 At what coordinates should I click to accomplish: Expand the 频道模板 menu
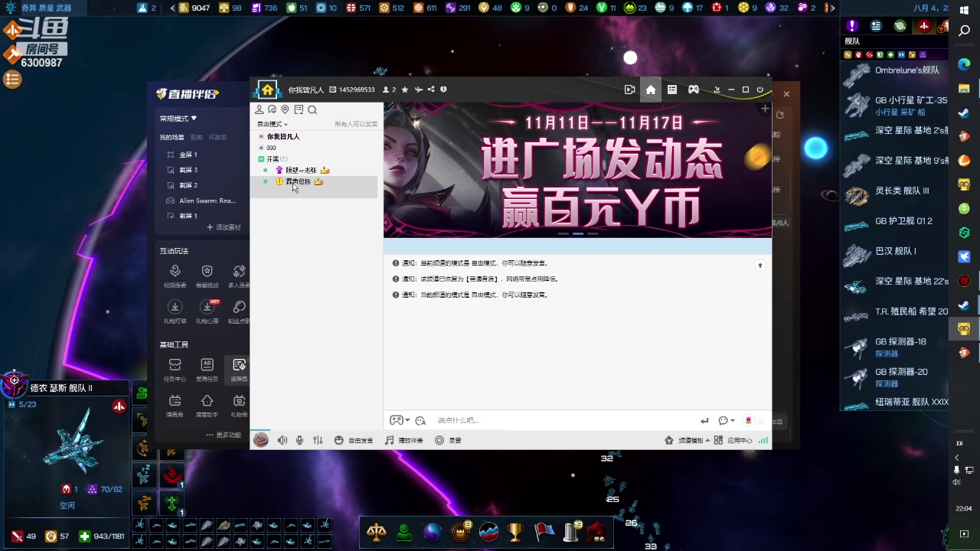(688, 440)
